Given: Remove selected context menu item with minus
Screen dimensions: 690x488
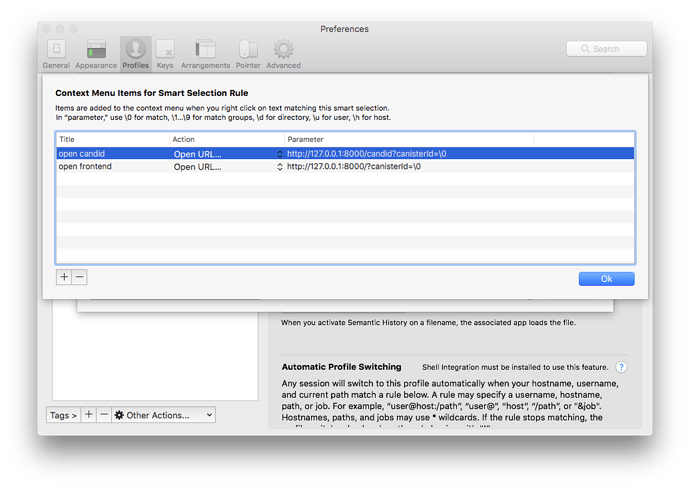Looking at the screenshot, I should [80, 277].
